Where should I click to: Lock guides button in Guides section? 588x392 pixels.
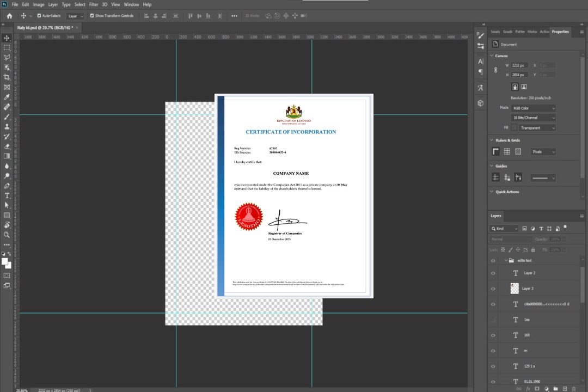click(507, 178)
